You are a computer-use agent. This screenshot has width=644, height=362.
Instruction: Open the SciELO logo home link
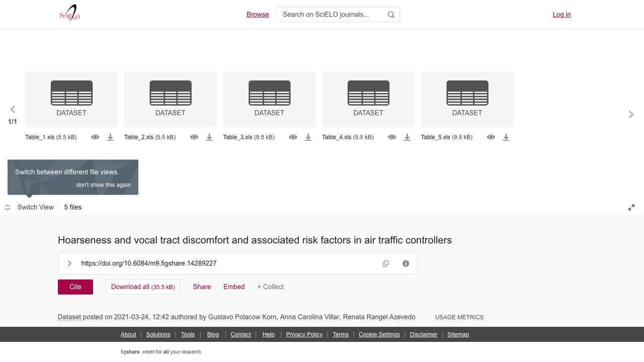(70, 14)
